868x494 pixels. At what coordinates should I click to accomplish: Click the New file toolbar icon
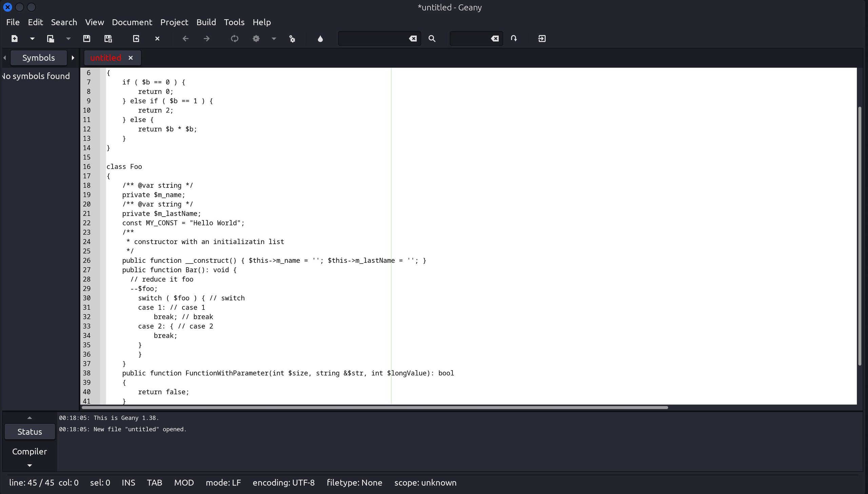pyautogui.click(x=15, y=39)
